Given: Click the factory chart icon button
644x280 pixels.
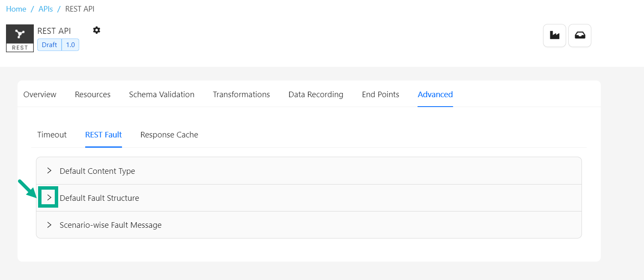Looking at the screenshot, I should point(555,36).
